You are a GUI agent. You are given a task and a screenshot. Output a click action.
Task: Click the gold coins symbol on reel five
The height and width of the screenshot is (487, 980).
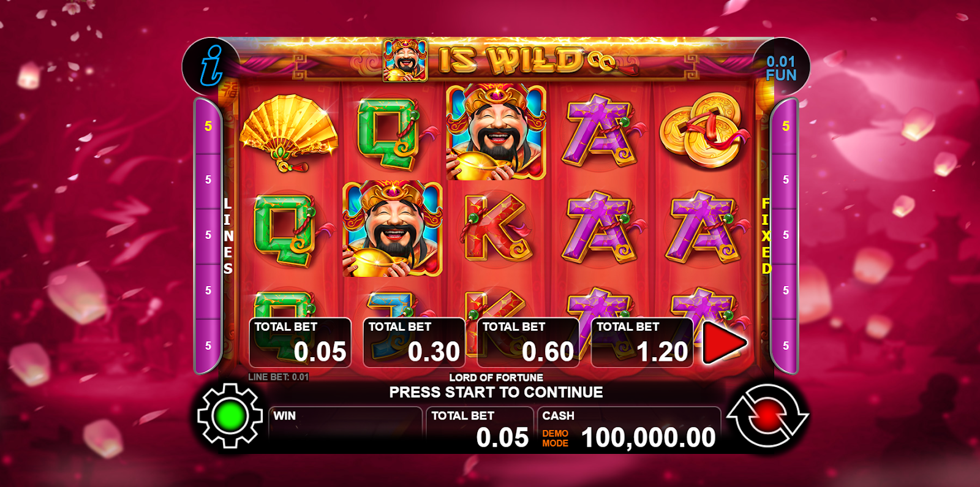703,130
